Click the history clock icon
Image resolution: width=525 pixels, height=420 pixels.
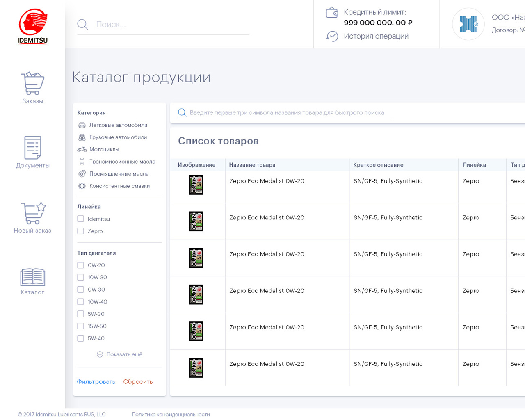[332, 36]
